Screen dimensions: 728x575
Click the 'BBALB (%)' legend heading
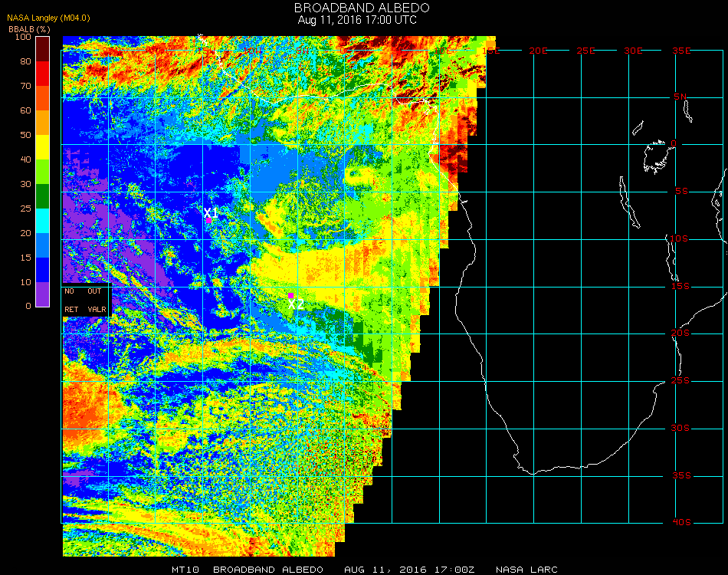(x=29, y=29)
